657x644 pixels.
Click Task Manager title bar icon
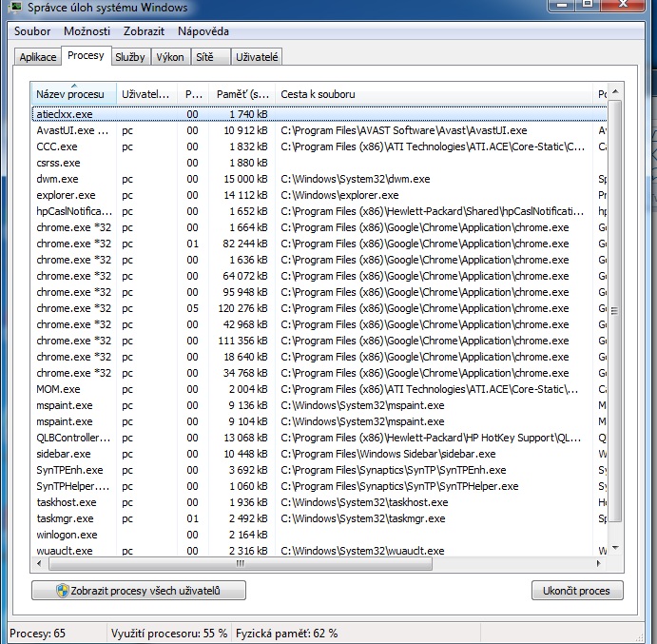[x=15, y=7]
